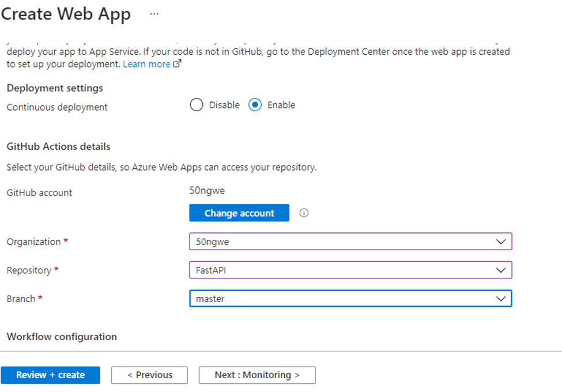562x392 pixels.
Task: Click the GitHub account name 50ngwe
Action: coord(207,191)
